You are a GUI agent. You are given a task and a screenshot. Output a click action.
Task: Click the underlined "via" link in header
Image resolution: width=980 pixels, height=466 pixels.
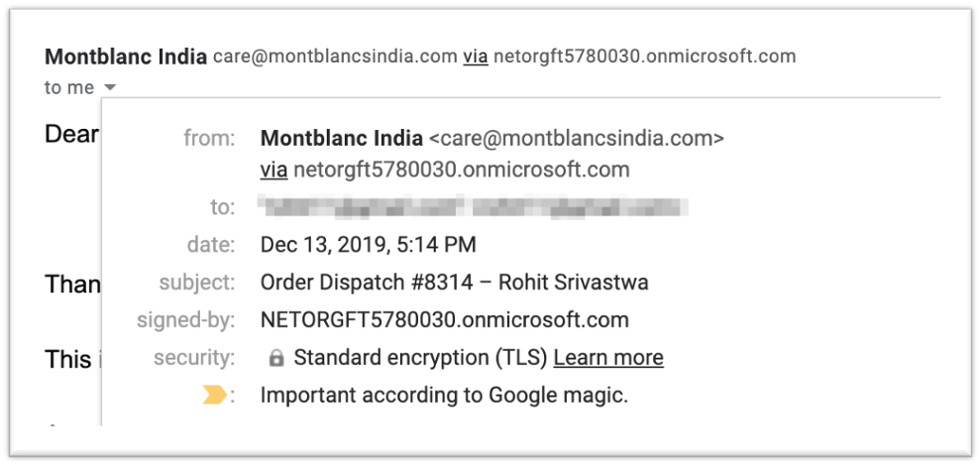475,57
